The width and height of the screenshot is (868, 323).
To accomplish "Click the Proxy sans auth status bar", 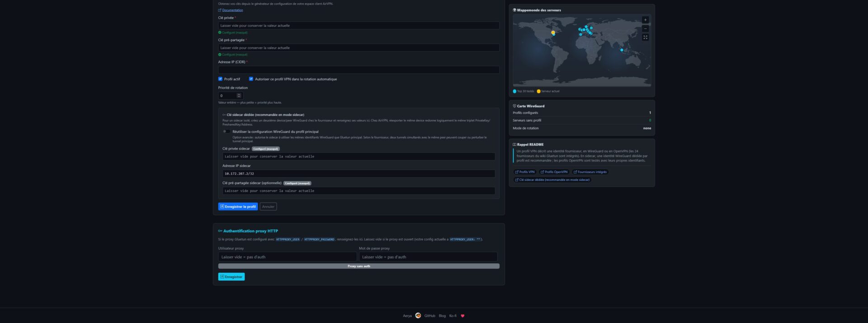I will [359, 266].
